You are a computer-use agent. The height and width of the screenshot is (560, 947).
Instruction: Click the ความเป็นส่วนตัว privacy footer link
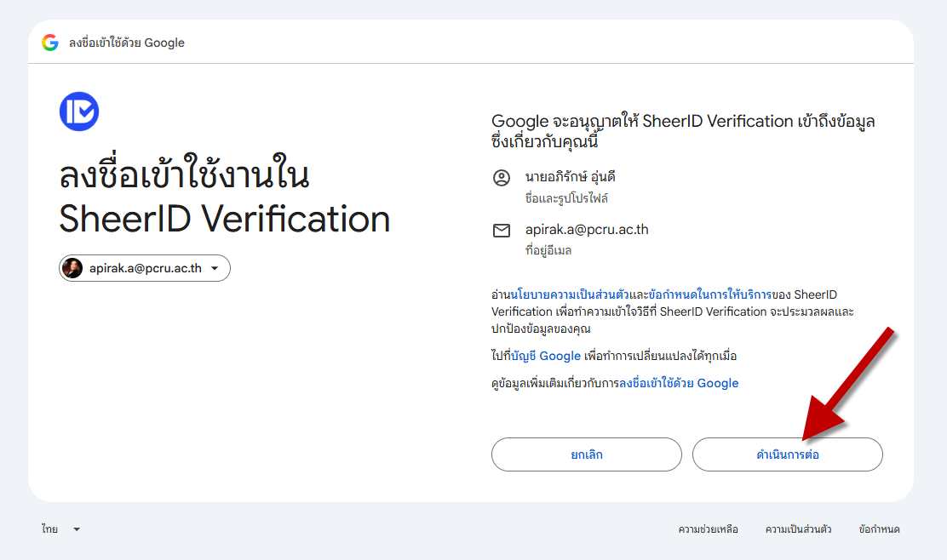pos(799,529)
